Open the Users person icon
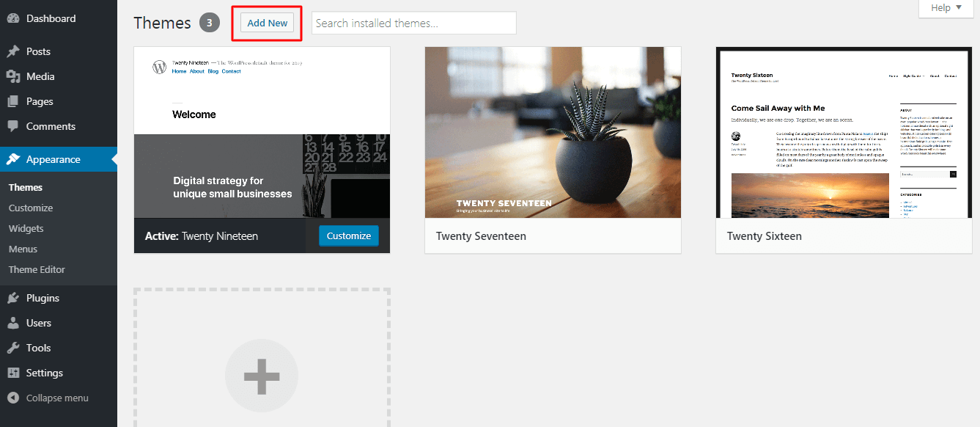The height and width of the screenshot is (427, 980). point(13,323)
